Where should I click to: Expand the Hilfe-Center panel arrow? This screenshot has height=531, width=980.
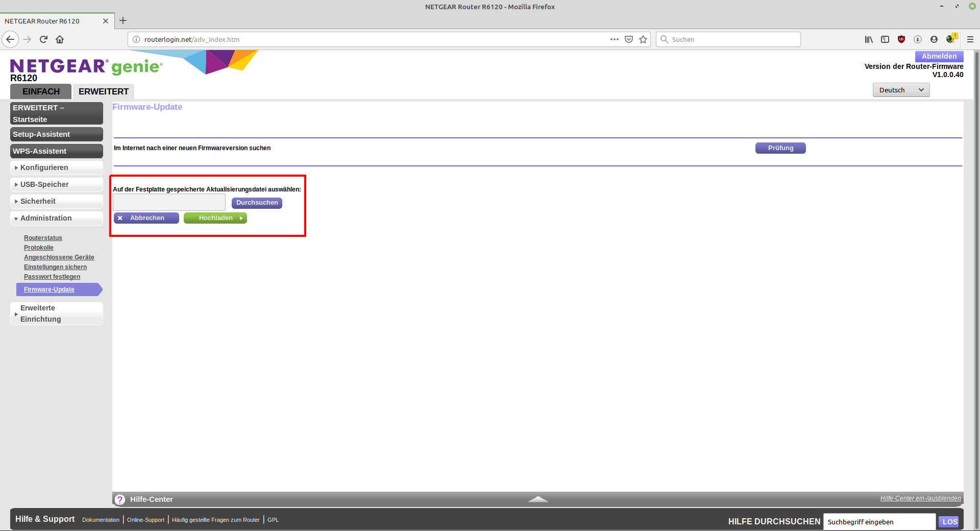coord(537,499)
